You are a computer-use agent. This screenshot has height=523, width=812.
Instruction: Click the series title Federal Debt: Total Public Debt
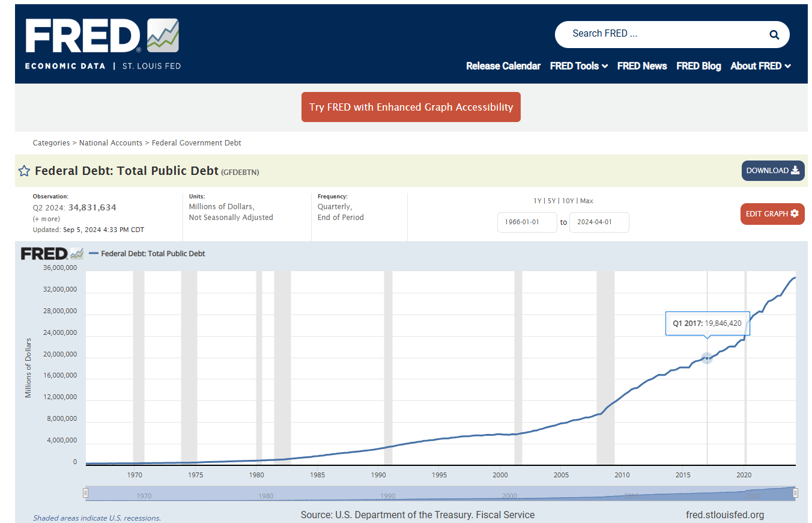[127, 171]
